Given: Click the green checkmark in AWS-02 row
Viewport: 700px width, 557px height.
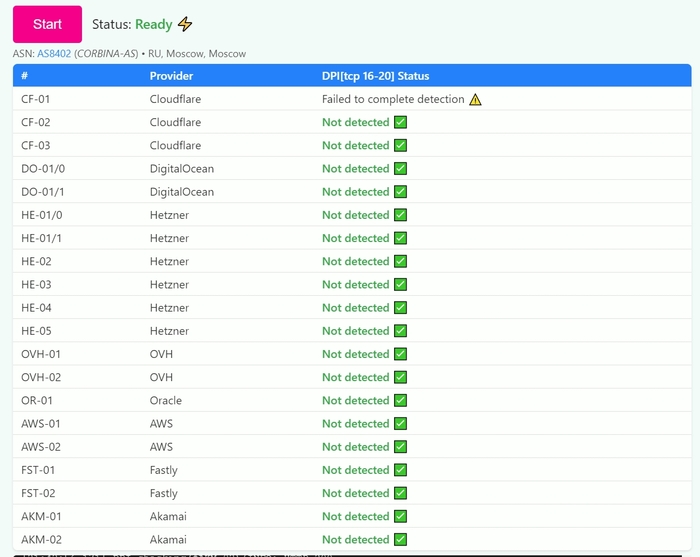Looking at the screenshot, I should tap(400, 447).
